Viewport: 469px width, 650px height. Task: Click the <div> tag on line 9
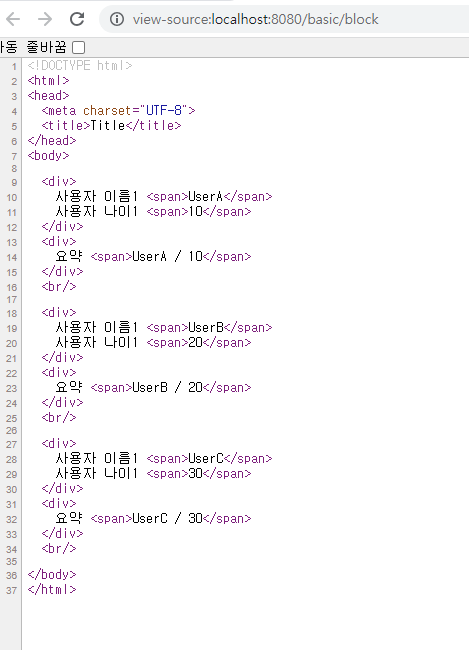tap(59, 181)
